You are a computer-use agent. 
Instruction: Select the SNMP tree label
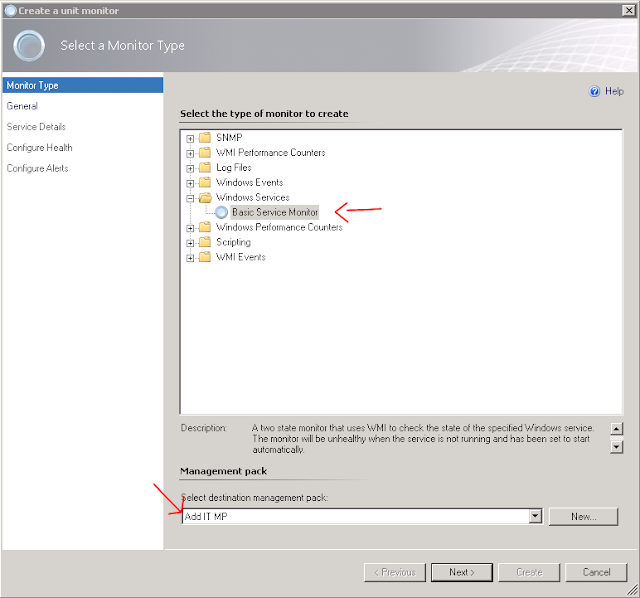pos(229,138)
